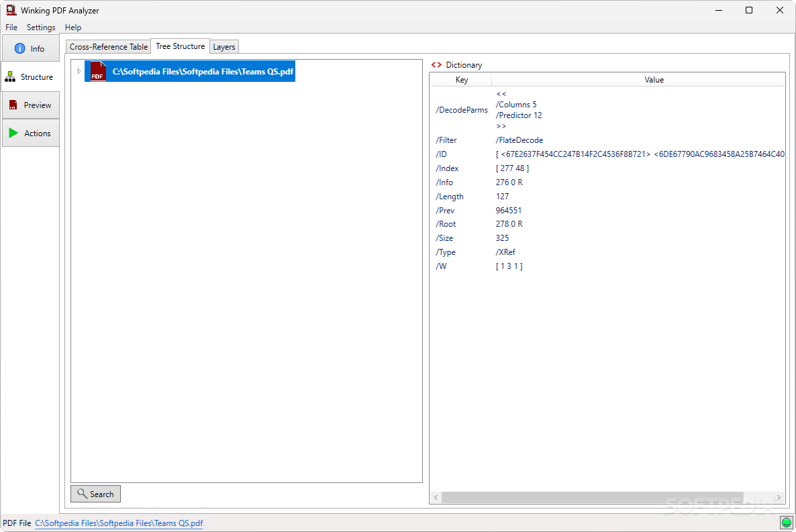796x532 pixels.
Task: Select the Teams QS.pdf tree item
Action: coord(190,72)
